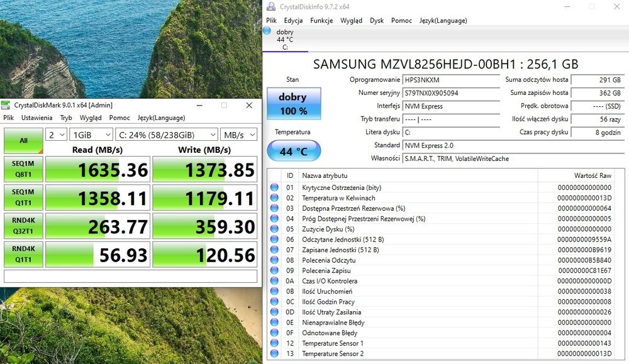Run all benchmarks with the All button

pos(23,141)
